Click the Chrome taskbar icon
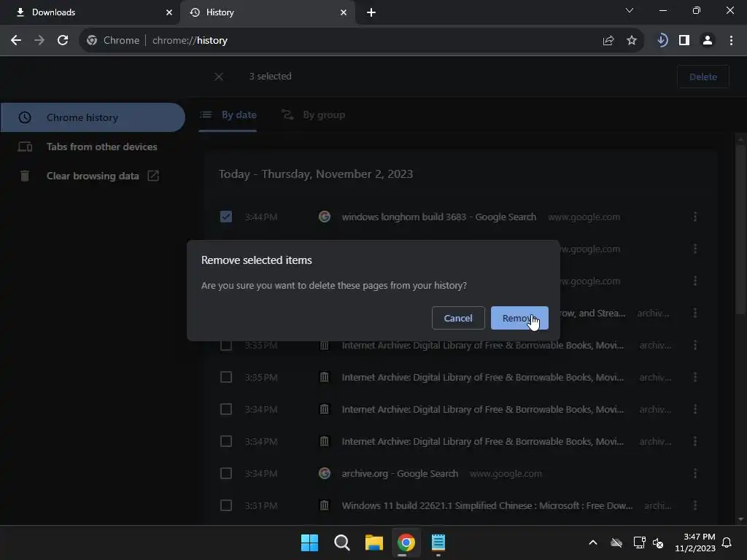This screenshot has width=747, height=560. (406, 542)
